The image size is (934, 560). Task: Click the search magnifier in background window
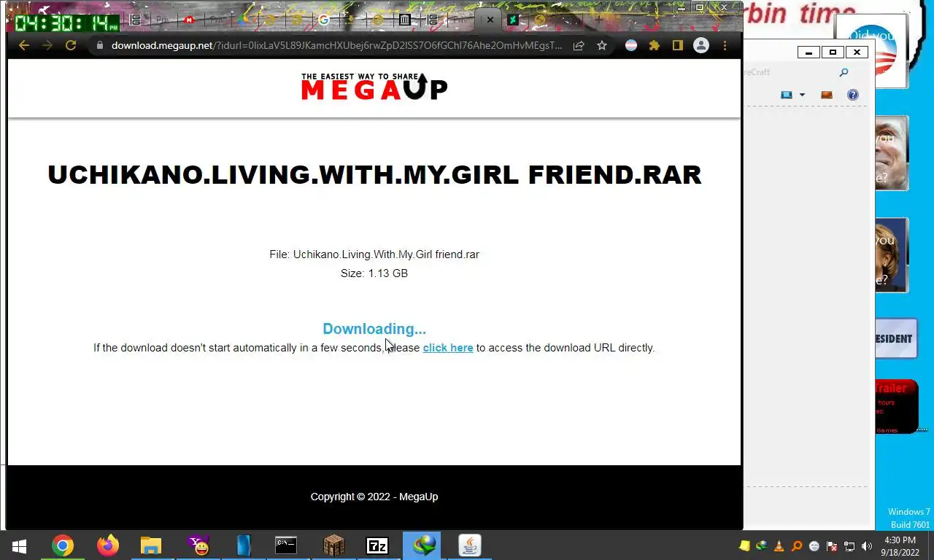tap(844, 72)
